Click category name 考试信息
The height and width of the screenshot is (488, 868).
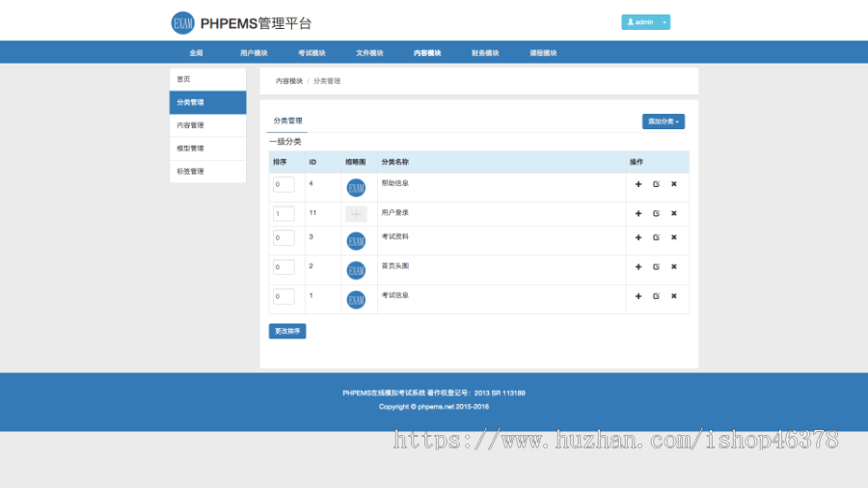[394, 295]
